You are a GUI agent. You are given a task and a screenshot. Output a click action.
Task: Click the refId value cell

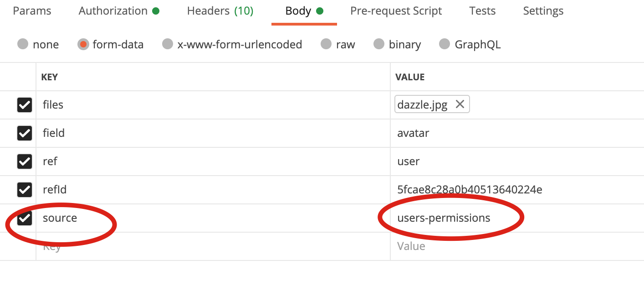coord(468,189)
